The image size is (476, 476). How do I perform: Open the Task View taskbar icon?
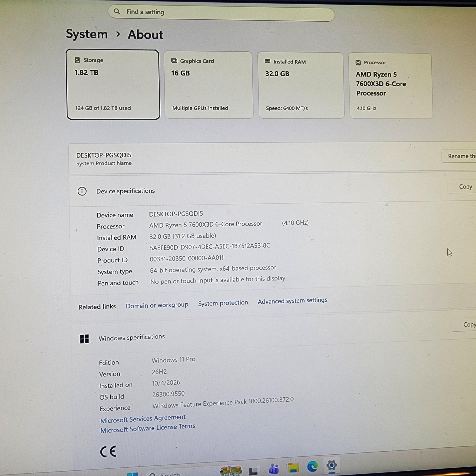coord(253,471)
